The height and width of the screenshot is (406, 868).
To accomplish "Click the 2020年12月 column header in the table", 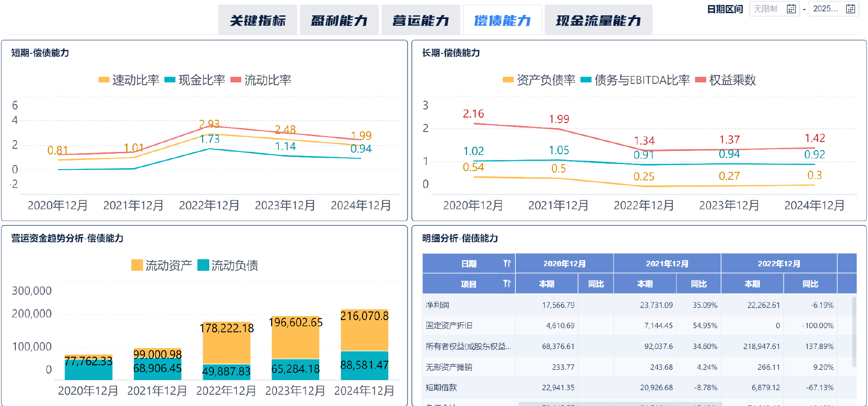I will (x=564, y=264).
